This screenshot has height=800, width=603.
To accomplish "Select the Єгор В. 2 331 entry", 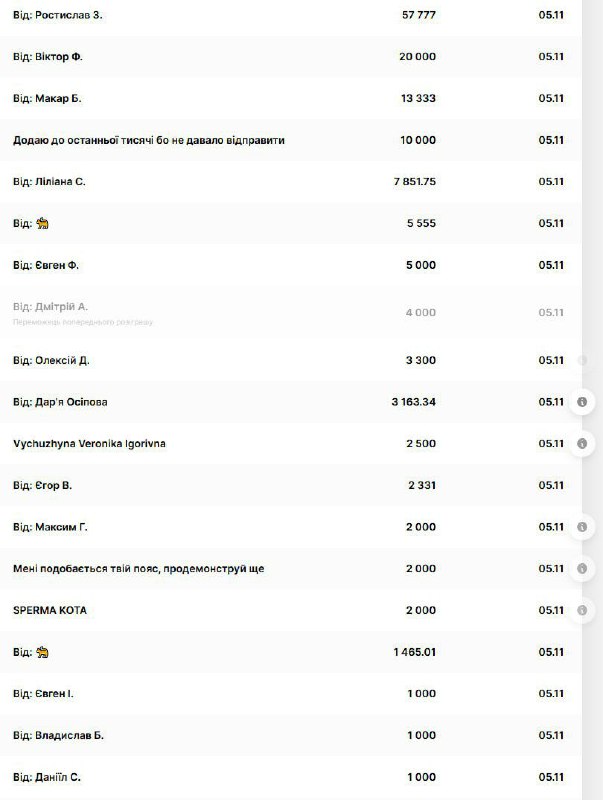I will [291, 485].
